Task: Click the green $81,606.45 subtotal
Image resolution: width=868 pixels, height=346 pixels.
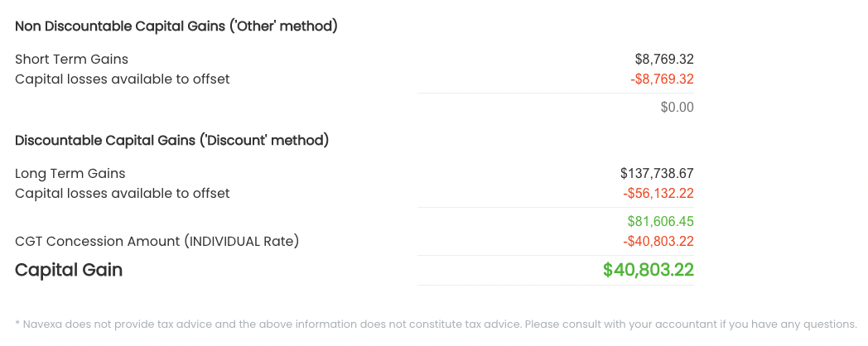Action: pos(660,222)
